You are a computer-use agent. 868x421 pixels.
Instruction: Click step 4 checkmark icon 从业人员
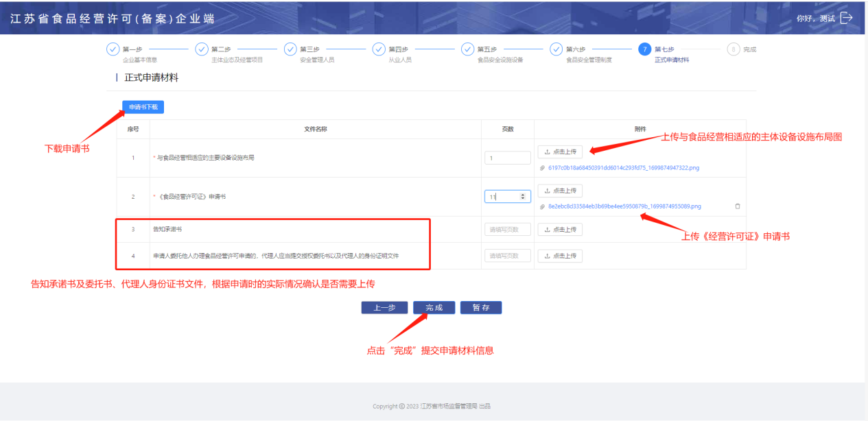point(379,49)
